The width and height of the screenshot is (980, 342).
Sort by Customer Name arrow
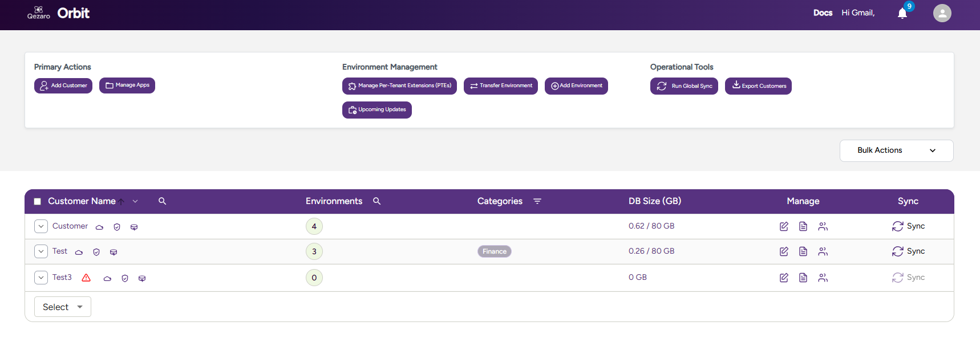122,202
